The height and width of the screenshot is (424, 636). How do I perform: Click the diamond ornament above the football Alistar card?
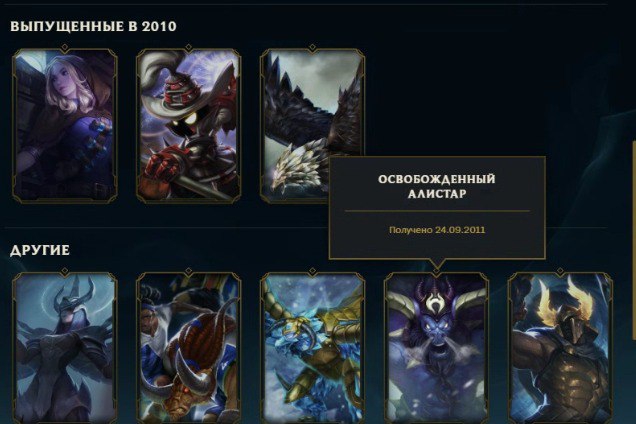point(189,271)
